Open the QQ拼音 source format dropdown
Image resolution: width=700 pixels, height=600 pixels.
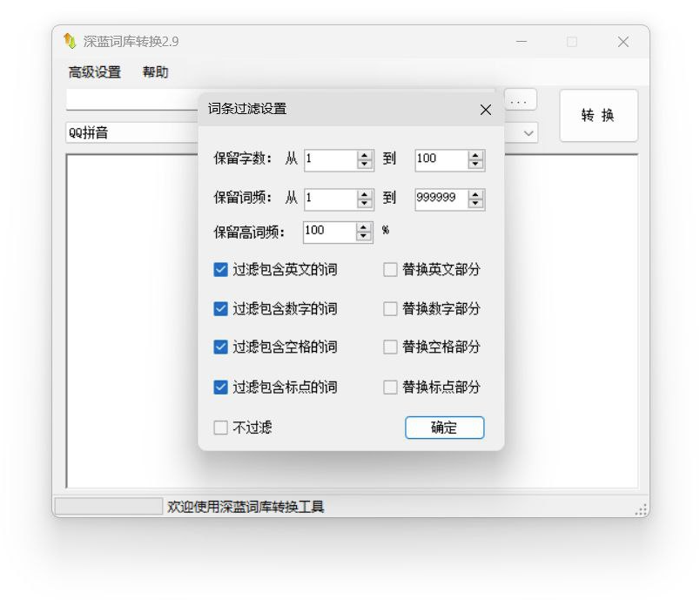click(132, 133)
